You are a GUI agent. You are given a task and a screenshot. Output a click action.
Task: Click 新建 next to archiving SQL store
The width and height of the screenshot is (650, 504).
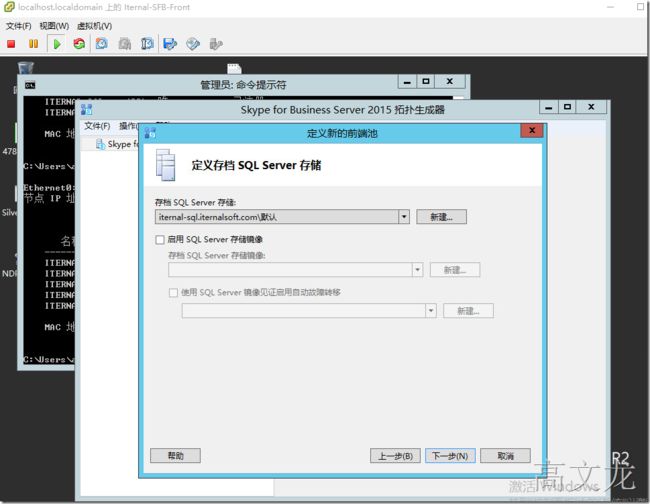[441, 216]
